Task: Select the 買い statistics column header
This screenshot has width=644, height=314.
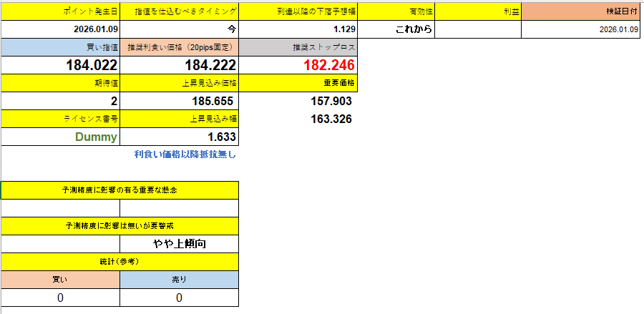Action: click(60, 280)
